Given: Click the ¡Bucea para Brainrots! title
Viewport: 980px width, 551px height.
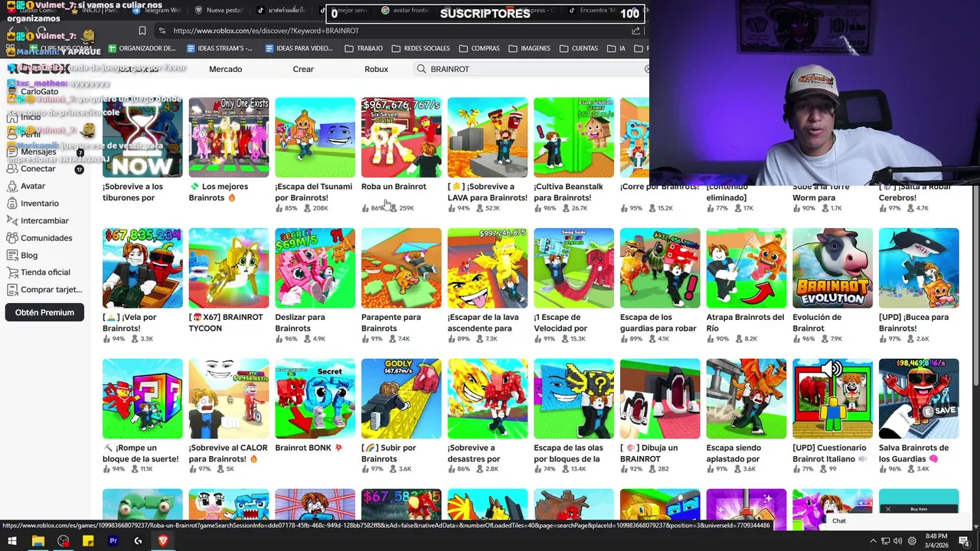Looking at the screenshot, I should (x=914, y=322).
